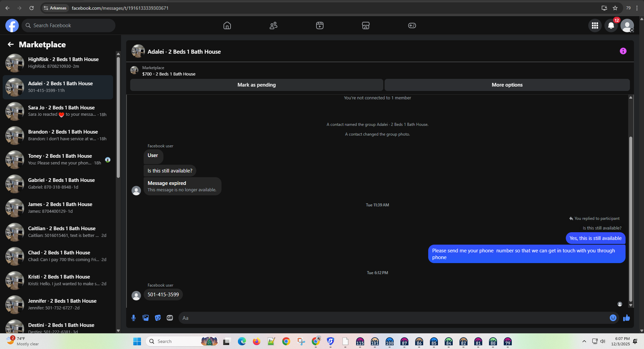Click the install app icon in the address bar
Image resolution: width=644 pixels, height=349 pixels.
[604, 8]
